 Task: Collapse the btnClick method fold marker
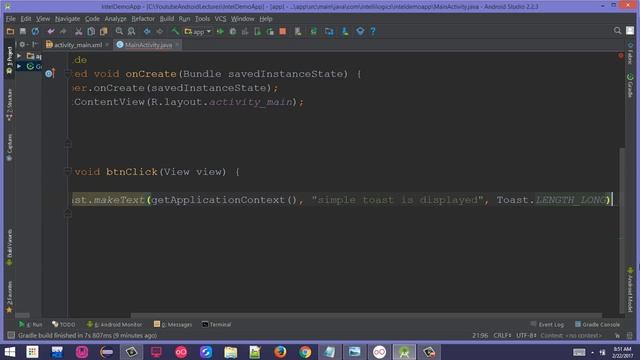(68, 171)
